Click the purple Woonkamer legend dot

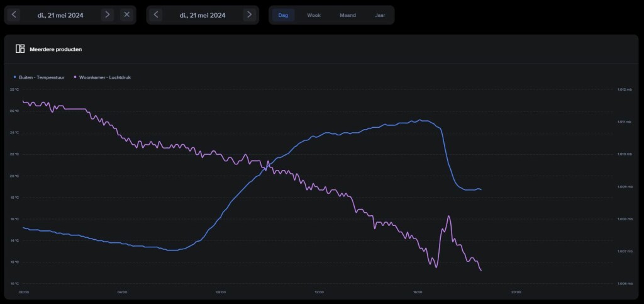click(75, 77)
